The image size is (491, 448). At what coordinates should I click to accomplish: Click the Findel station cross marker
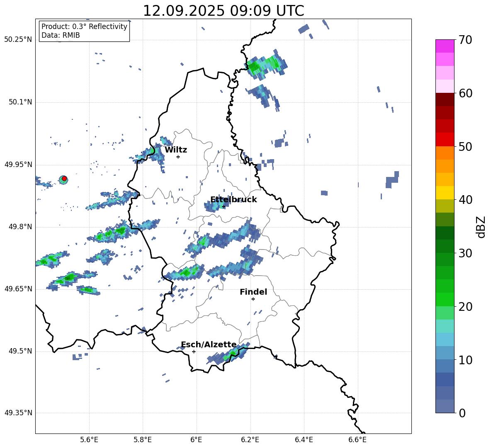coord(253,299)
